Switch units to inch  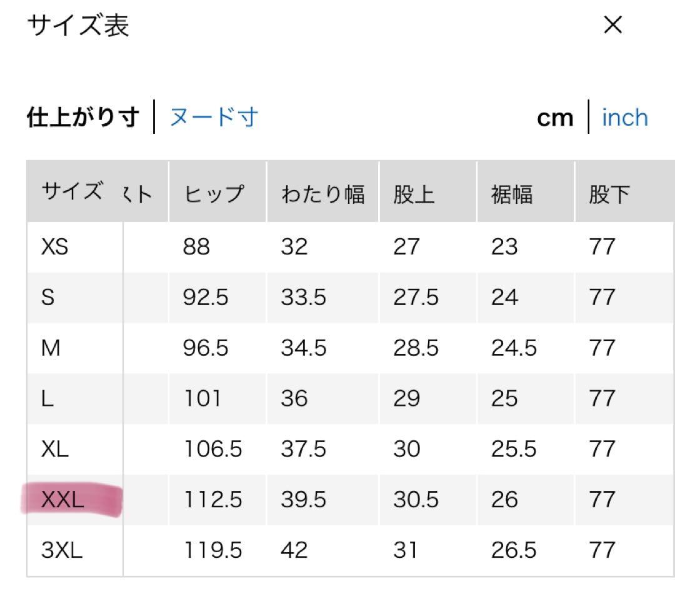click(x=624, y=118)
